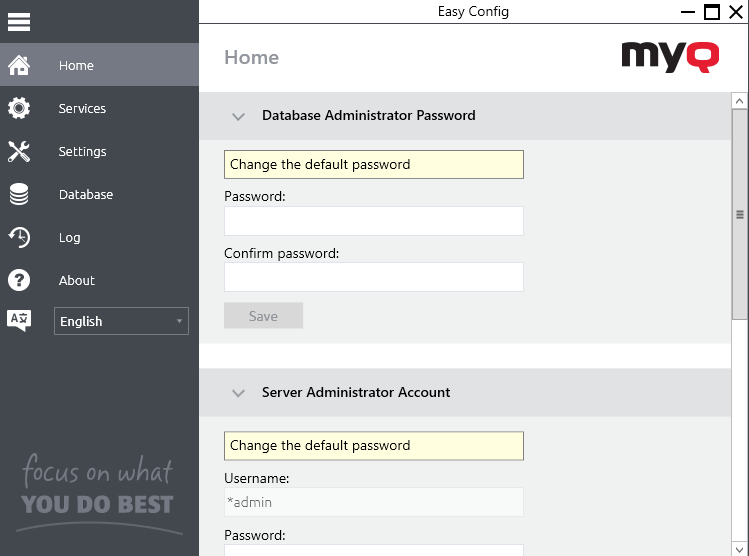Collapse the Database Administrator Password section
This screenshot has width=749, height=556.
coord(238,116)
